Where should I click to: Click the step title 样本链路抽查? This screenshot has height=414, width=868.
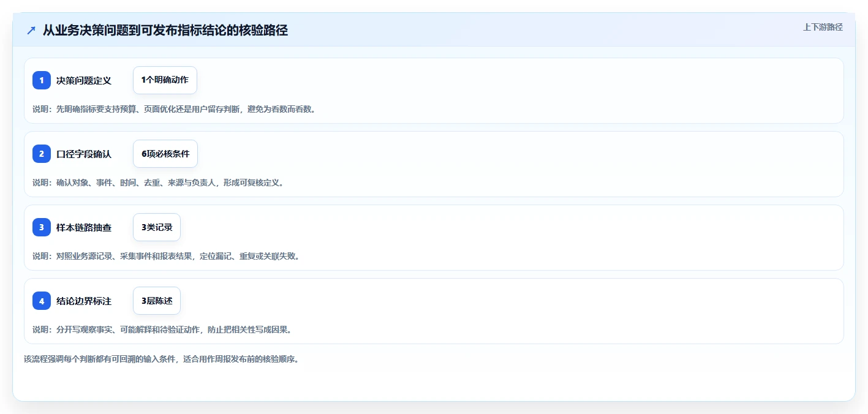point(84,227)
